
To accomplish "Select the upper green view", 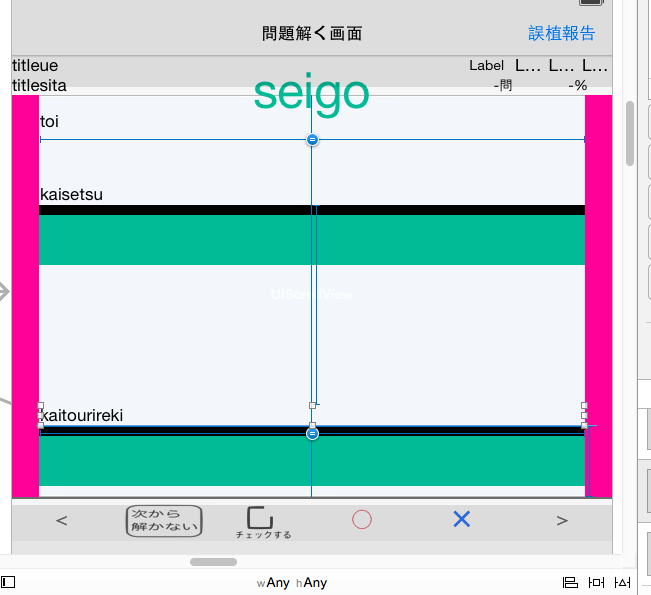I will [312, 240].
